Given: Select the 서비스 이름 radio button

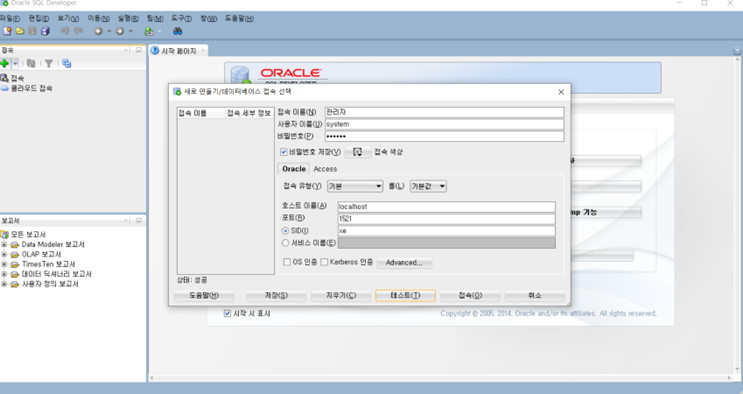Looking at the screenshot, I should coord(285,243).
